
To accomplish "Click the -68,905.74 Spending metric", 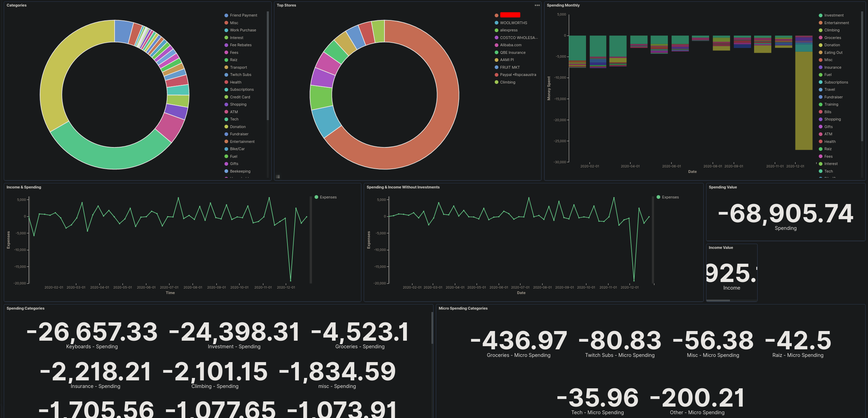I will pos(786,214).
